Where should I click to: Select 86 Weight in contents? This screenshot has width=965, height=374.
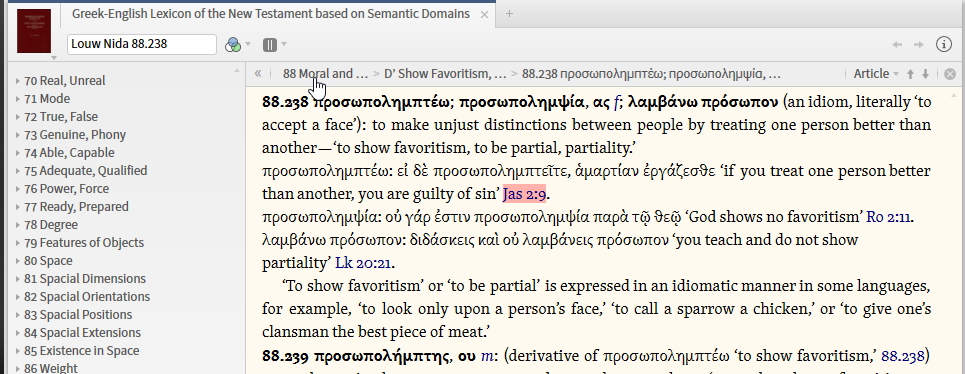point(51,368)
